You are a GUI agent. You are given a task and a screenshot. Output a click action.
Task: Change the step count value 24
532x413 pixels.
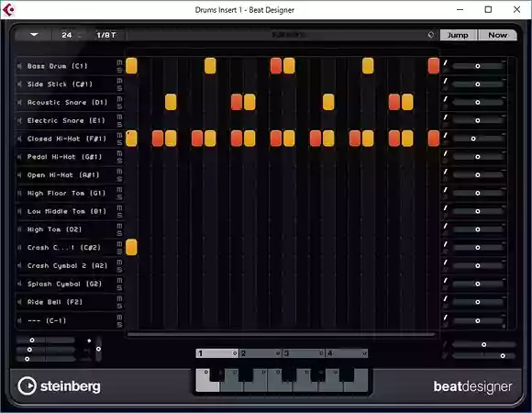coord(67,35)
